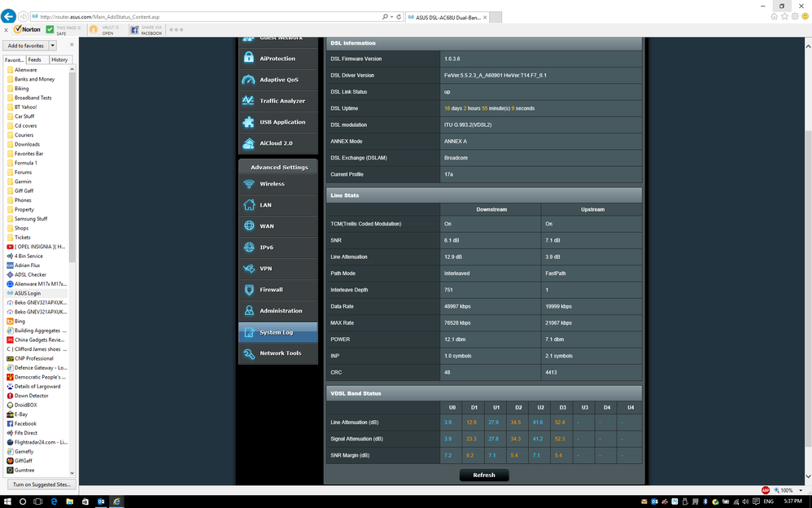Viewport: 812px width, 508px height.
Task: Open Firewall shield icon
Action: pos(249,290)
